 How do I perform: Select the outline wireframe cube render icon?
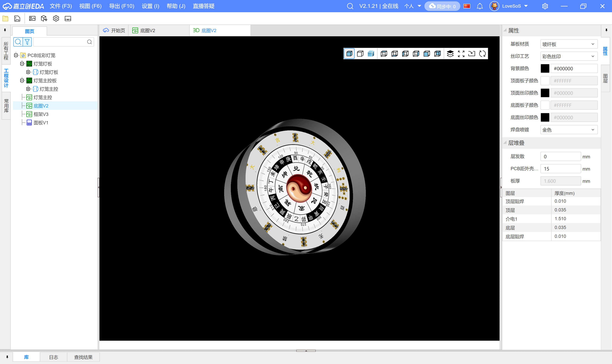coord(360,54)
